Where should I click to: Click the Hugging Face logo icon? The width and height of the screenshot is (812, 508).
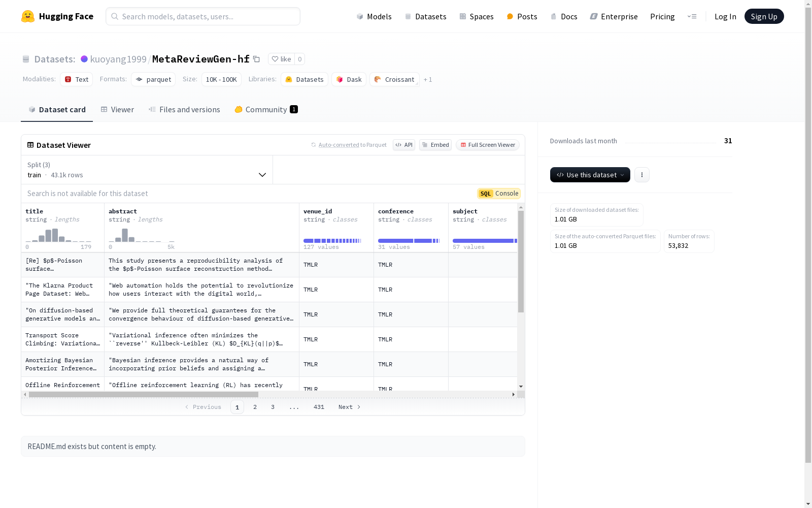28,16
